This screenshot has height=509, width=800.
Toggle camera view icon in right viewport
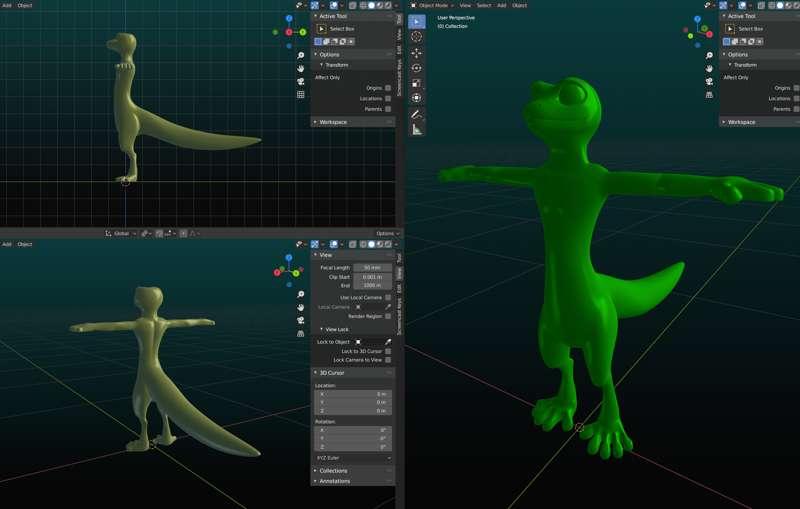(709, 82)
